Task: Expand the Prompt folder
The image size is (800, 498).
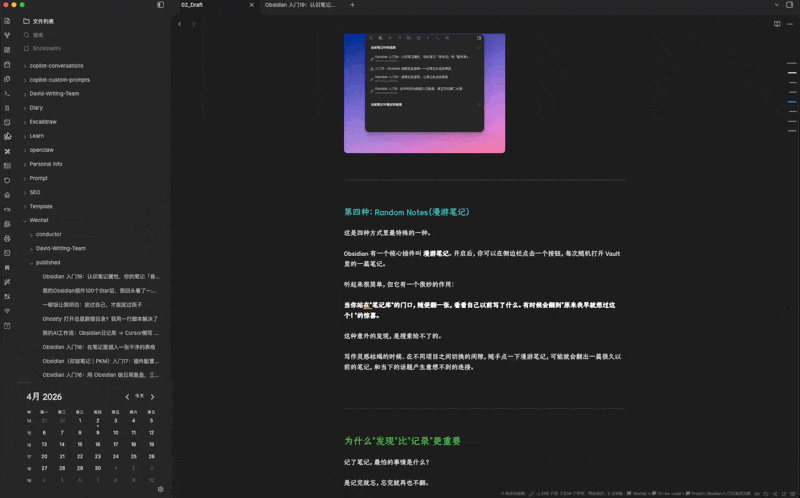Action: point(38,178)
